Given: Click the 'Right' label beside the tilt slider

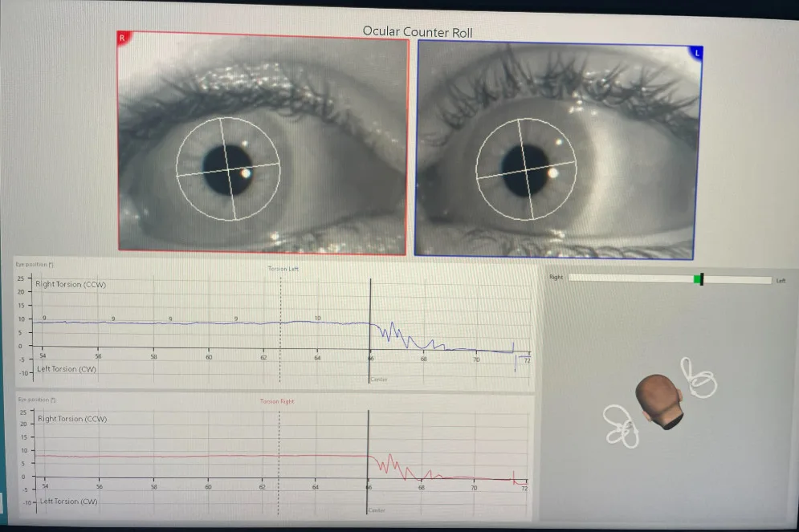Looking at the screenshot, I should point(556,278).
